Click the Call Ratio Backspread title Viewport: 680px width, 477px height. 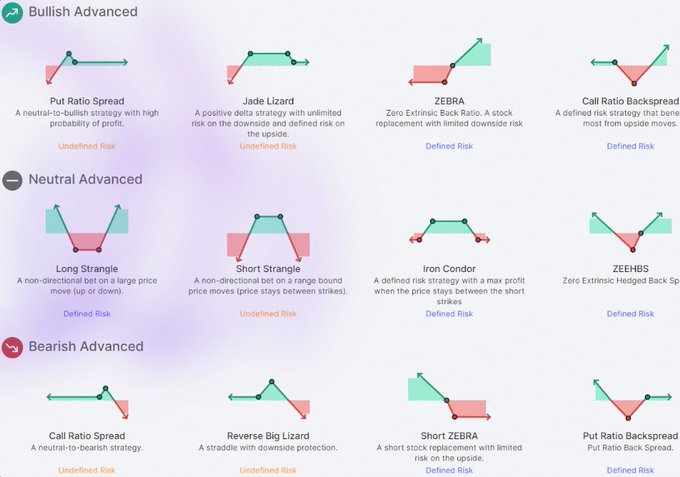(x=630, y=101)
